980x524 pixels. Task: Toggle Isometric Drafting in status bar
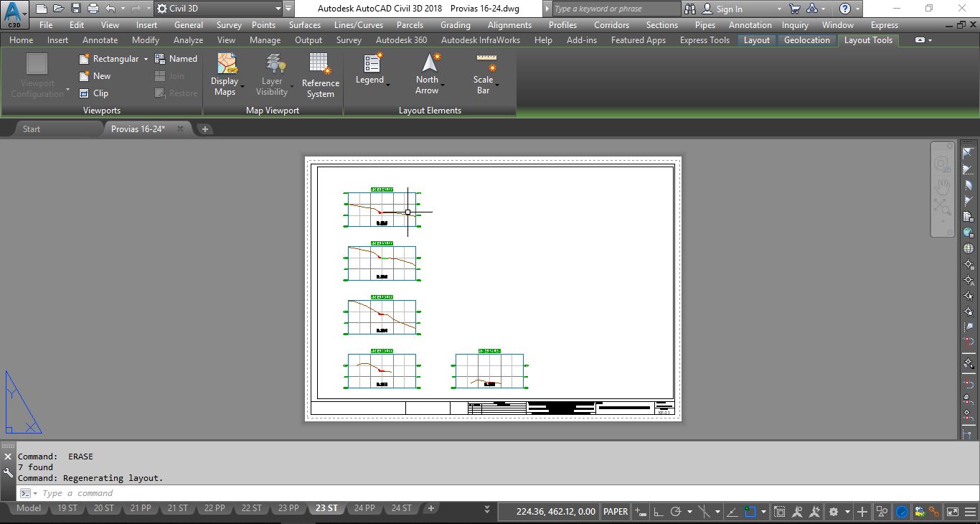(704, 512)
